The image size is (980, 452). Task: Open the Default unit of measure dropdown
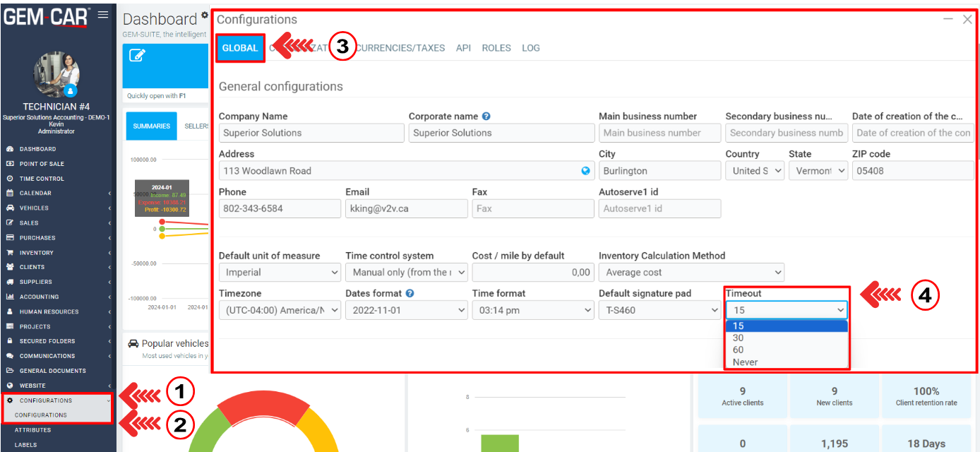[280, 273]
